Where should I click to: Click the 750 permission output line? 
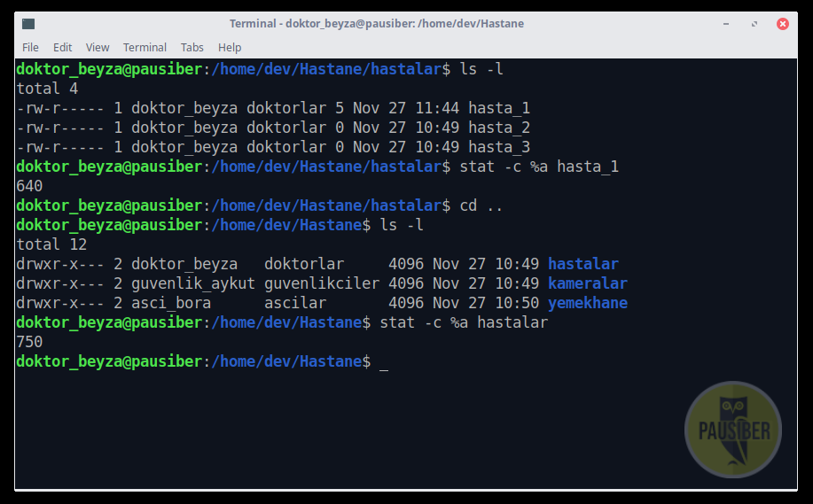[29, 342]
